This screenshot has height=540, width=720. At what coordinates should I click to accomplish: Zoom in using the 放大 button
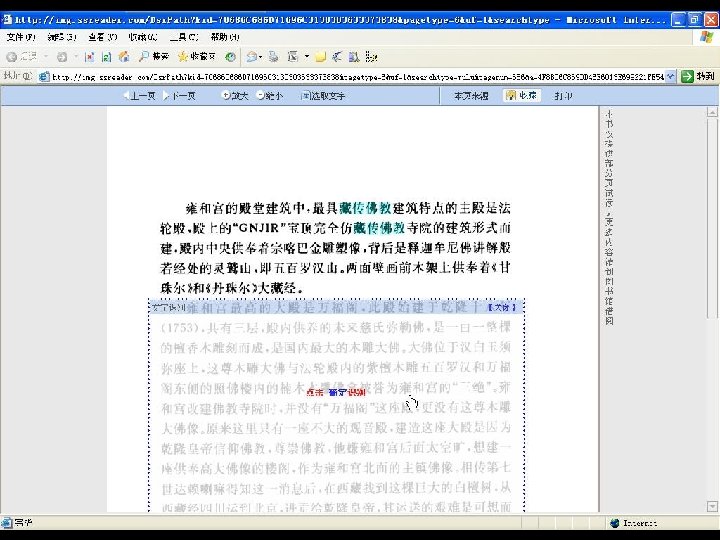coord(235,96)
